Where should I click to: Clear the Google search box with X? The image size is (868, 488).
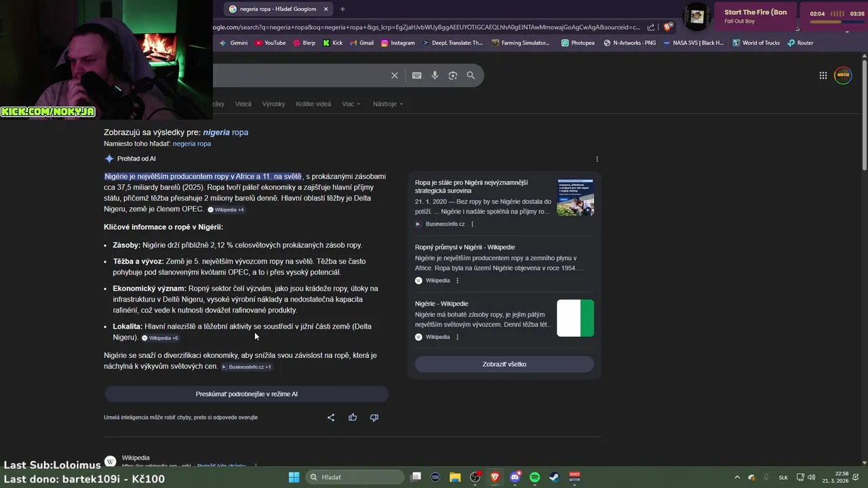click(x=395, y=75)
